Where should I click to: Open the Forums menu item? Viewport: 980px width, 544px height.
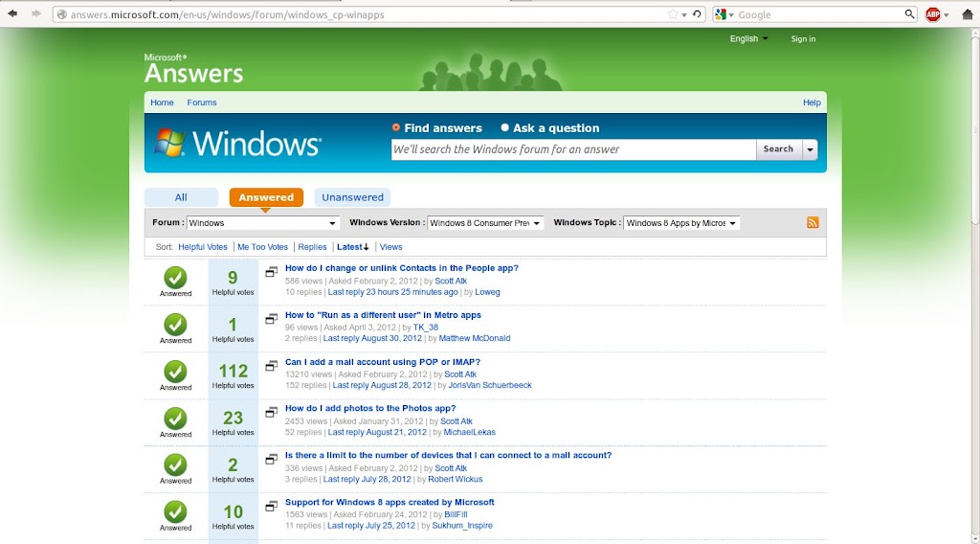[x=202, y=102]
